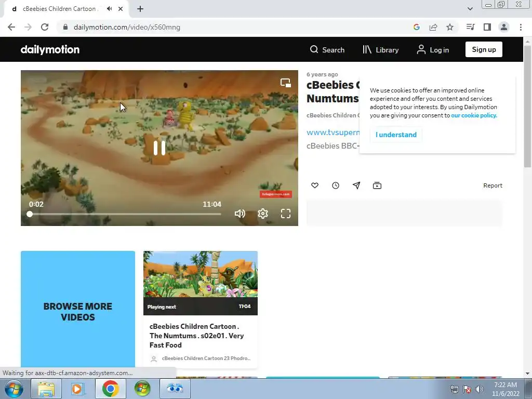The height and width of the screenshot is (399, 532).
Task: Open a new browser tab
Action: click(x=140, y=9)
